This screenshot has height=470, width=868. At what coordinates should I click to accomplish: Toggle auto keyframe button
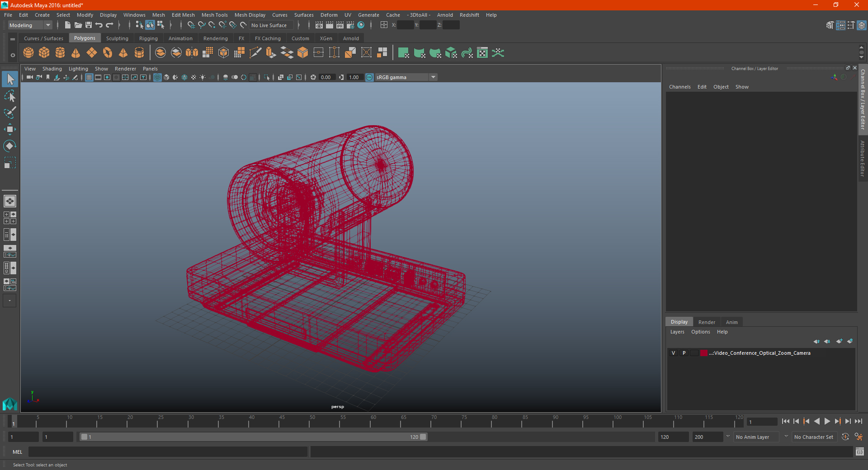845,437
